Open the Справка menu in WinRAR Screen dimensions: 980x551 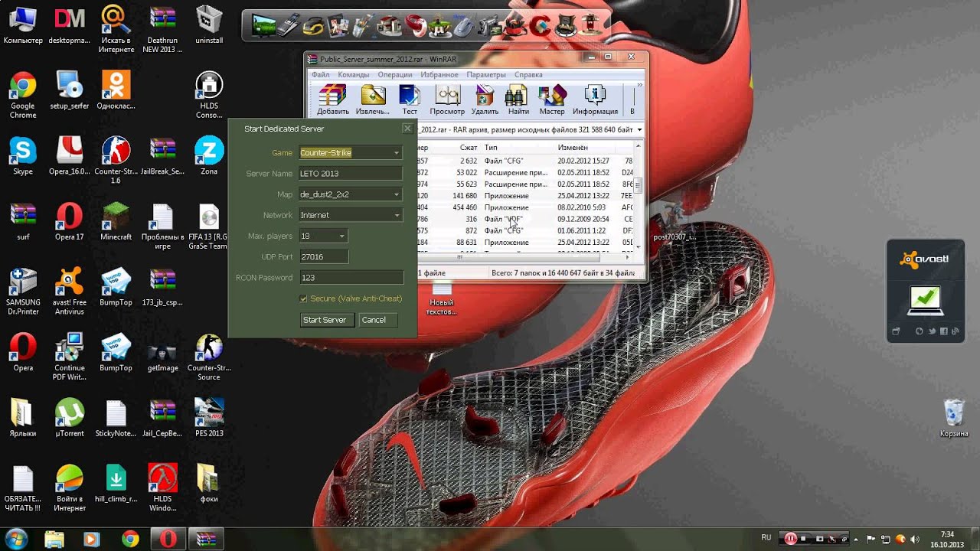[x=528, y=74]
